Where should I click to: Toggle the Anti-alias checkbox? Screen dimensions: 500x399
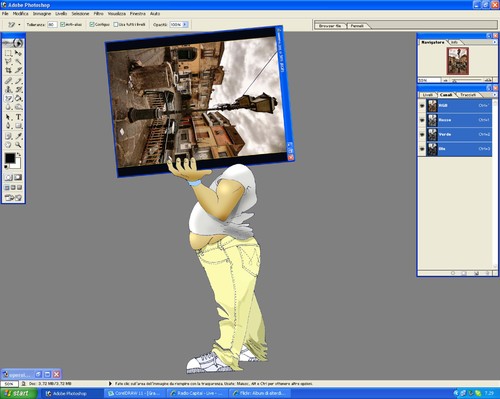62,24
